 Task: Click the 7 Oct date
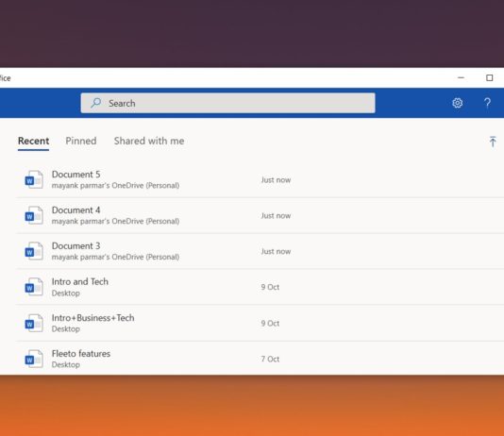270,359
